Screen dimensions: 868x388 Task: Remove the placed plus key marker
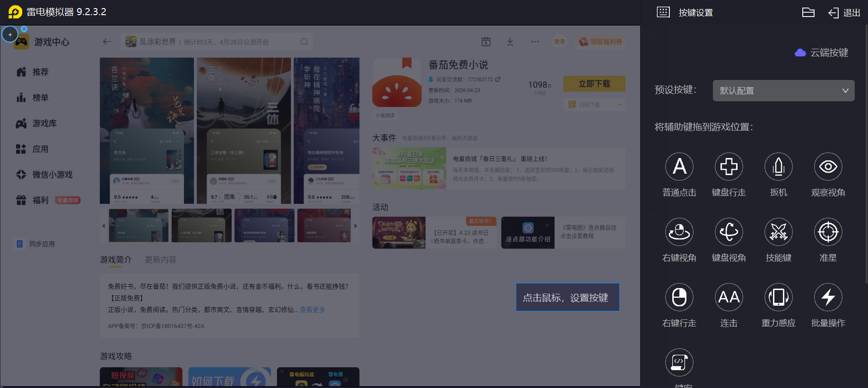pos(24,29)
